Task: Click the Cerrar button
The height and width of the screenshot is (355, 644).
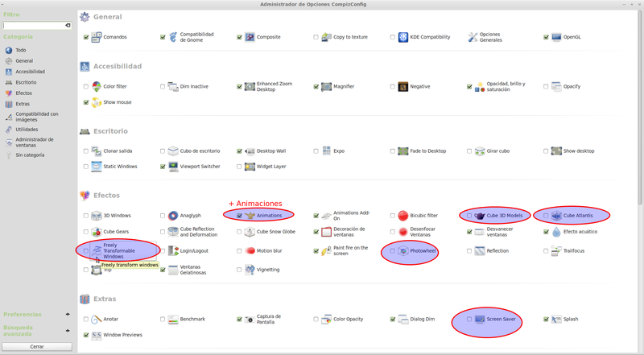Action: click(37, 347)
